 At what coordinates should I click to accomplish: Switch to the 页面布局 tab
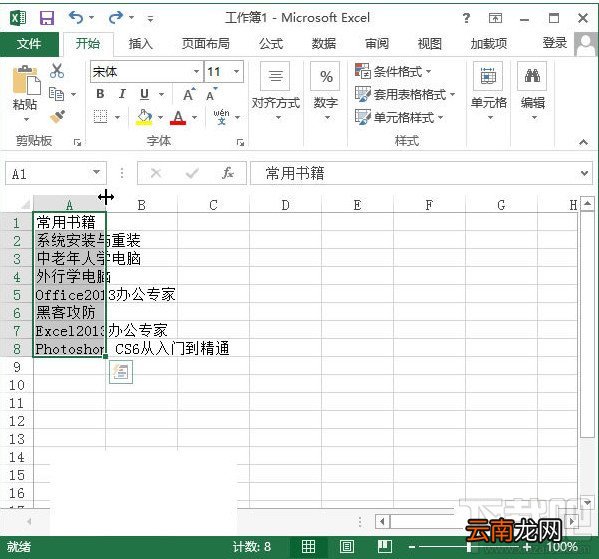[206, 44]
